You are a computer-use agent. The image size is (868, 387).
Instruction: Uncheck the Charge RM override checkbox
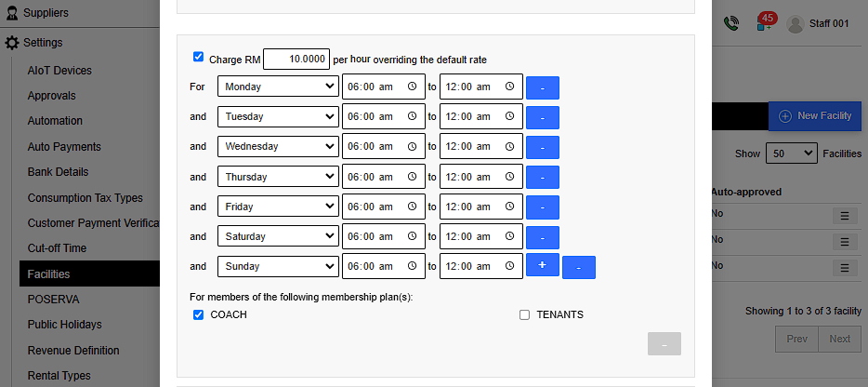[198, 57]
